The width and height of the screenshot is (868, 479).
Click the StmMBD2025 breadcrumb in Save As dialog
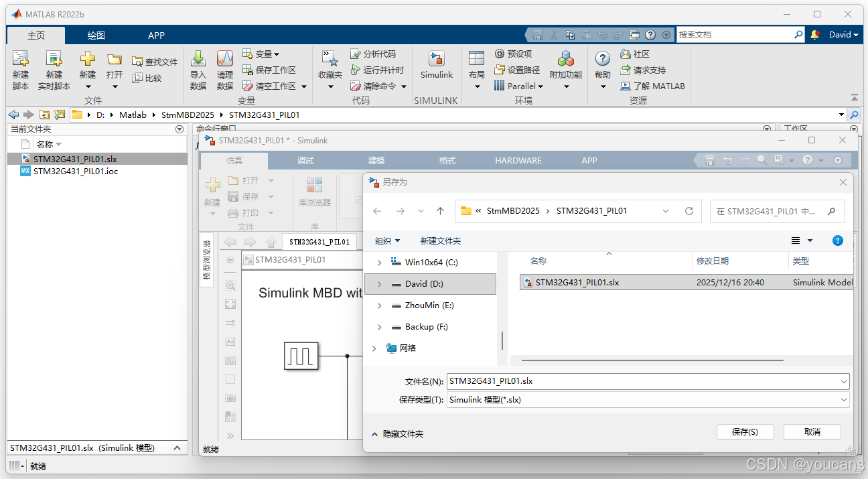(x=513, y=211)
